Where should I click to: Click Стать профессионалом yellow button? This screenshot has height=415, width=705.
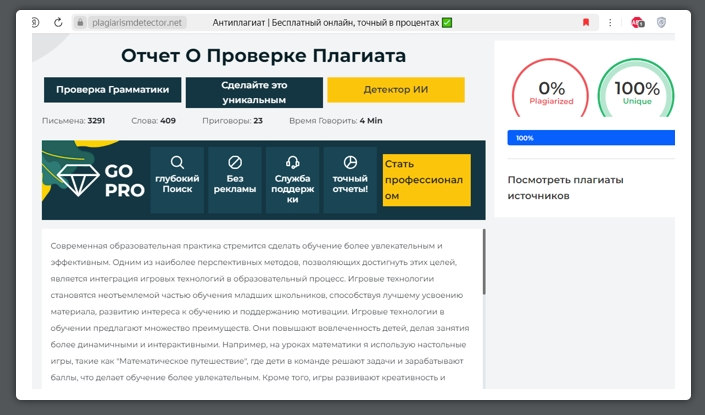pyautogui.click(x=427, y=180)
